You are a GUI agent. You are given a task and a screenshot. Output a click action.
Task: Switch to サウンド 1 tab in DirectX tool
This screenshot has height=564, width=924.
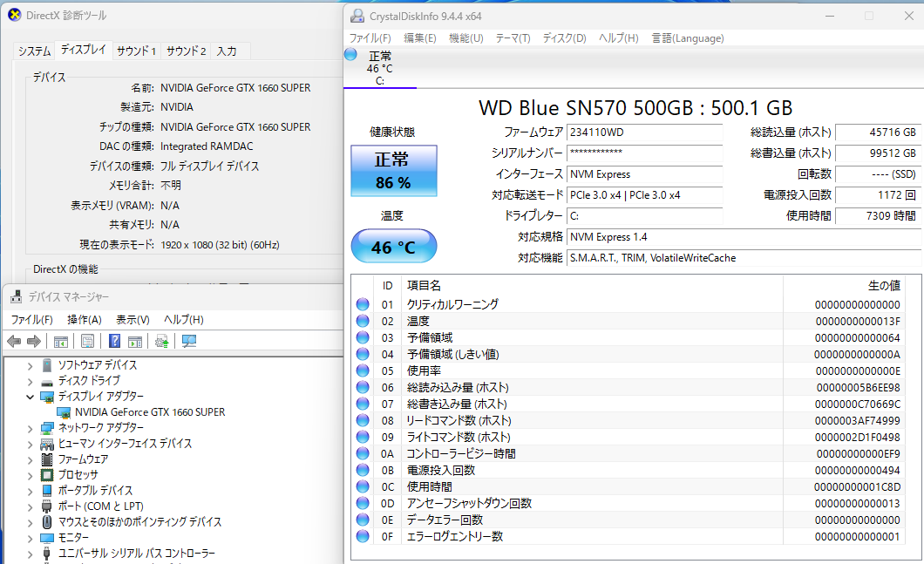click(136, 51)
